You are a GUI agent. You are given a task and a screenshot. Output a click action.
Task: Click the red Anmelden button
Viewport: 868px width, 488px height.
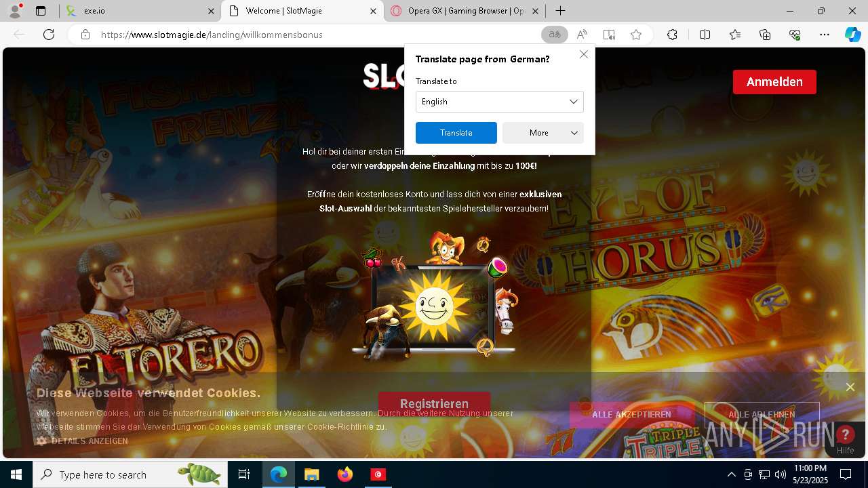(x=774, y=82)
